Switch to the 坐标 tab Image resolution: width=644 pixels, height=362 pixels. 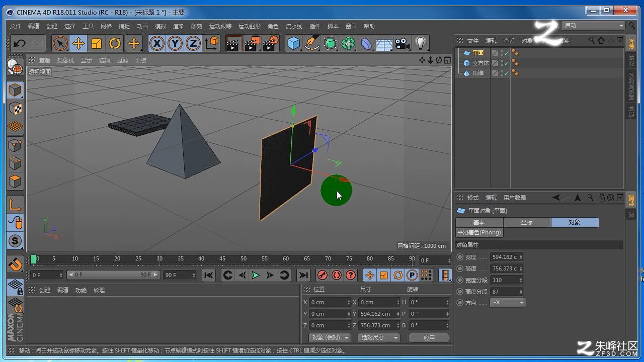(x=527, y=222)
